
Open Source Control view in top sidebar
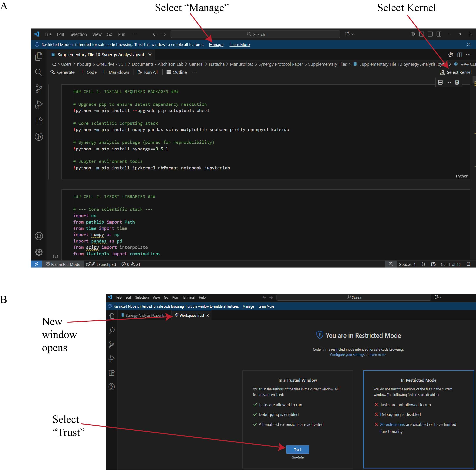tap(39, 89)
